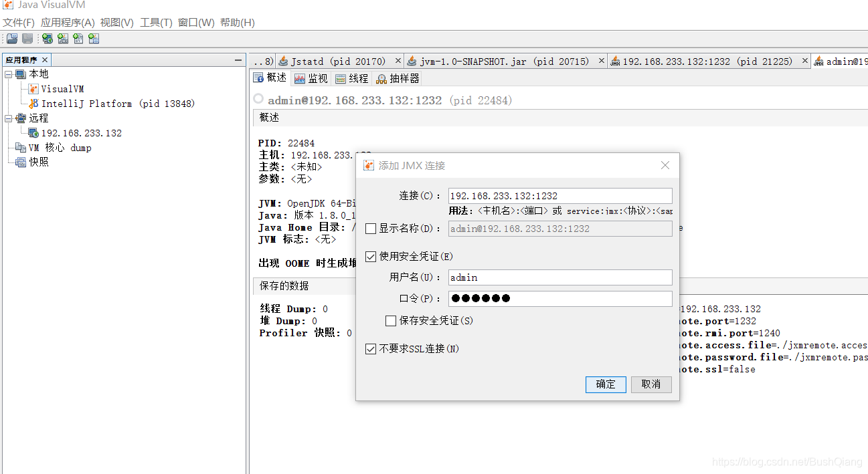
Task: Open the 监视 monitor subtab
Action: pos(311,78)
